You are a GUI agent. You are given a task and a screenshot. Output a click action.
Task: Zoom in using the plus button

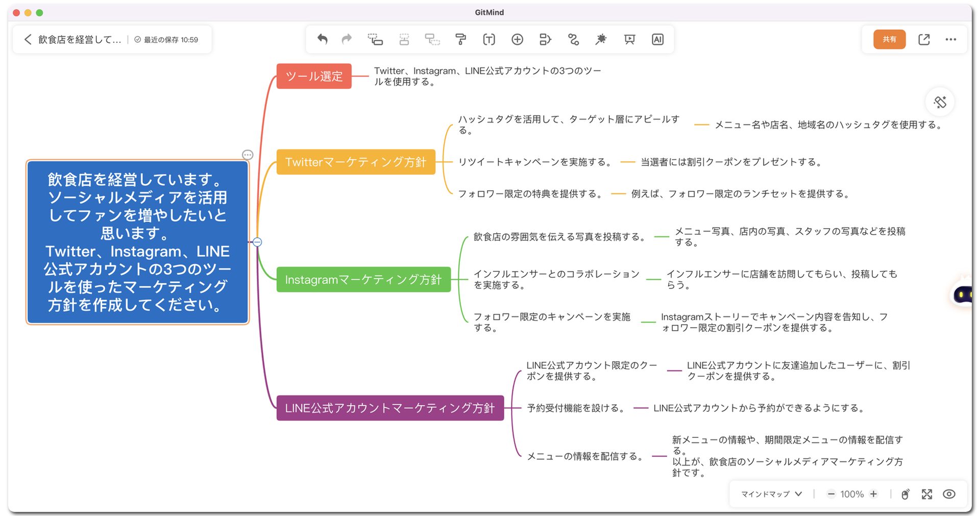[874, 494]
